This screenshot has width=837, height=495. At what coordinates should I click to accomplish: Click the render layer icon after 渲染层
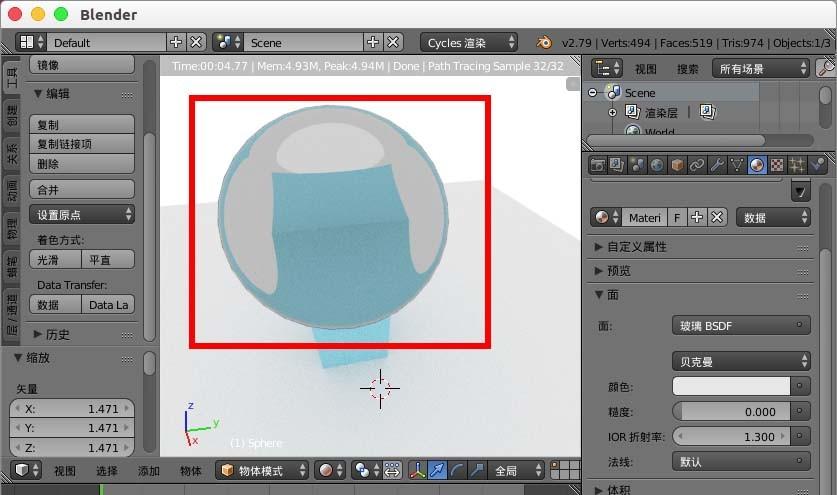[x=707, y=112]
